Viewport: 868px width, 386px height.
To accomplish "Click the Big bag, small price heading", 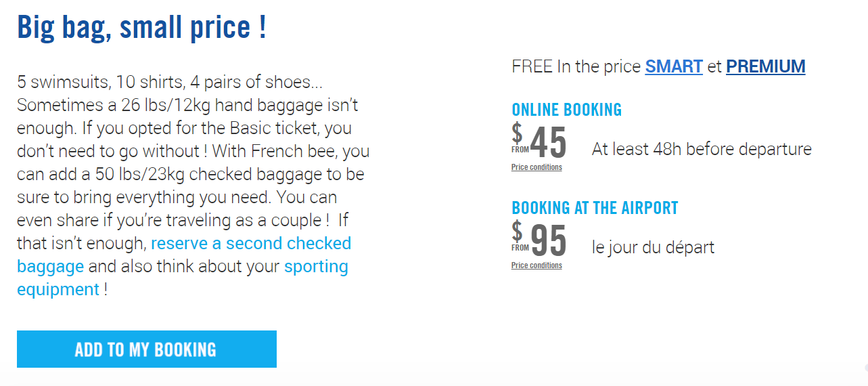I will (141, 27).
